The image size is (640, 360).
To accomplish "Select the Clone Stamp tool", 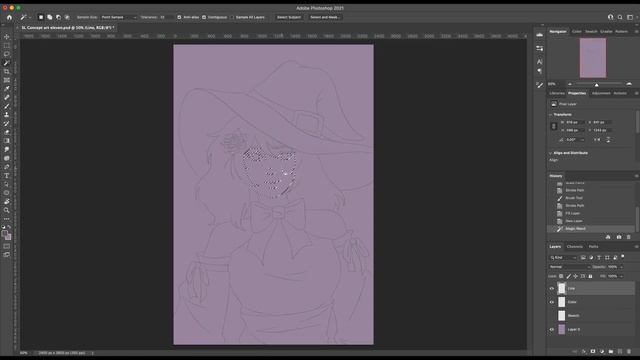I will tap(7, 115).
